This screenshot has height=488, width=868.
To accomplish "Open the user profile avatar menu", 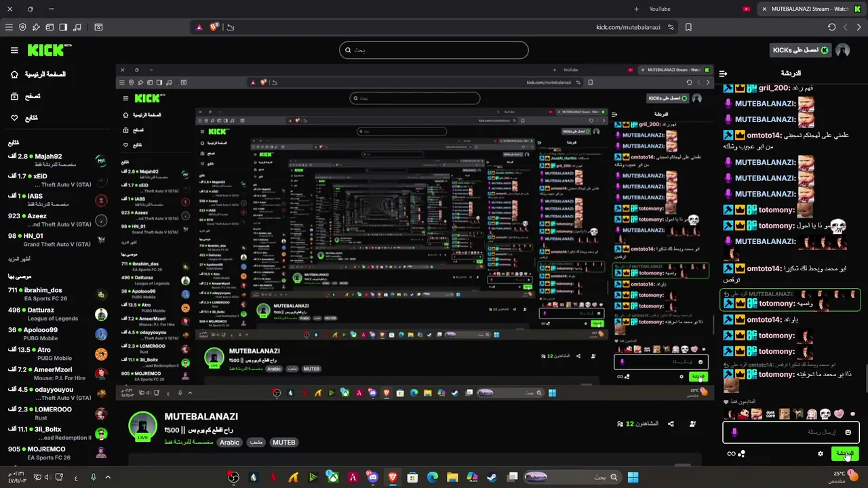I will [843, 50].
